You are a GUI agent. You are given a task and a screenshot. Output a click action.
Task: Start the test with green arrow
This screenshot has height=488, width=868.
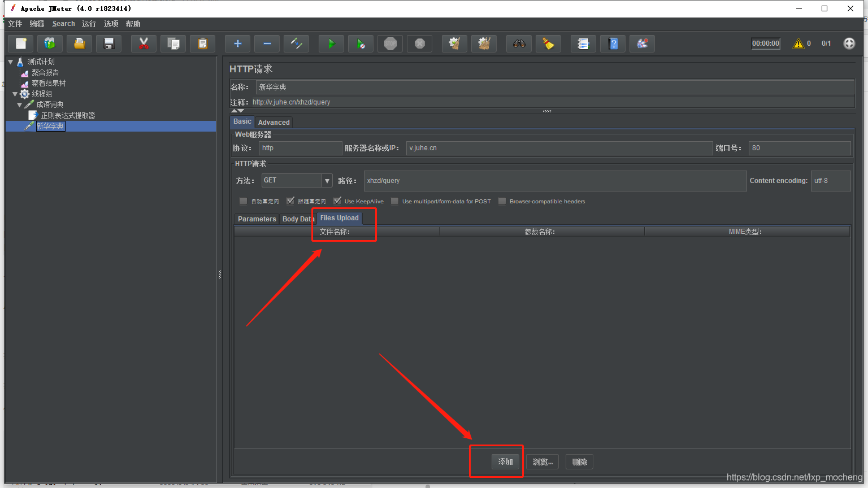pos(332,43)
